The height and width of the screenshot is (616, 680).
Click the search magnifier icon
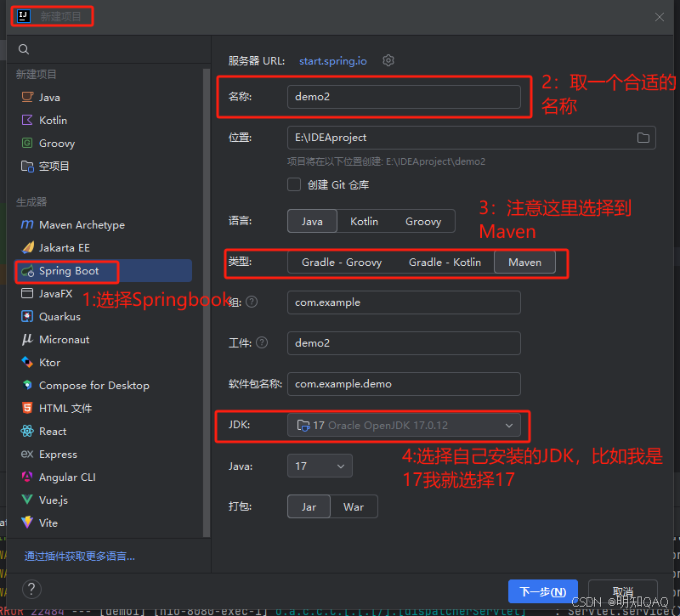24,49
